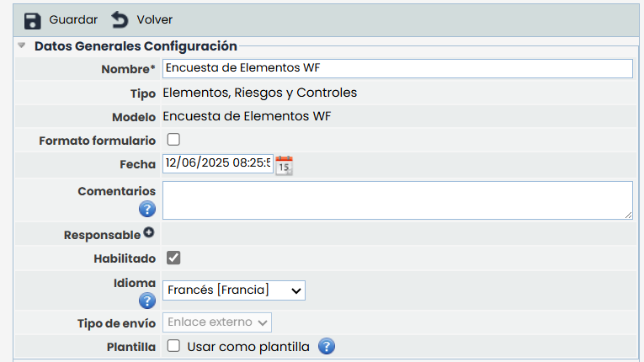This screenshot has height=362, width=644.
Task: Toggle the Formato formulario checkbox
Action: (173, 140)
